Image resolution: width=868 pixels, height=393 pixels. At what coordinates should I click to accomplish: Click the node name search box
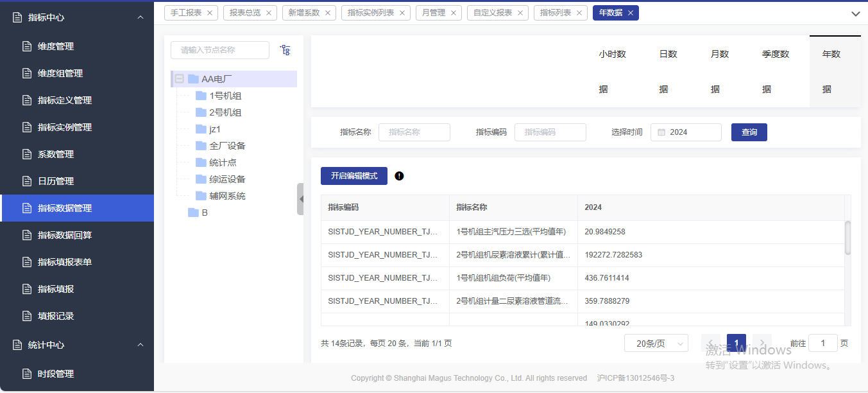(220, 50)
